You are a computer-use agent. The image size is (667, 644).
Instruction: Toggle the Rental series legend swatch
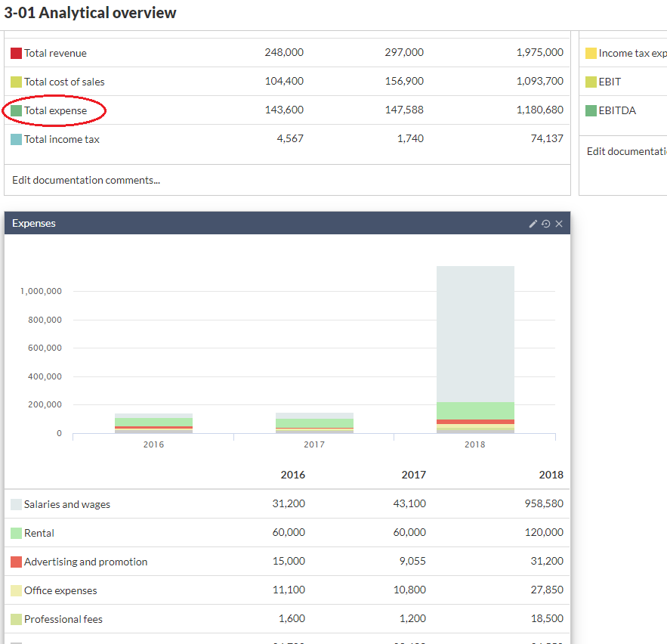[16, 533]
